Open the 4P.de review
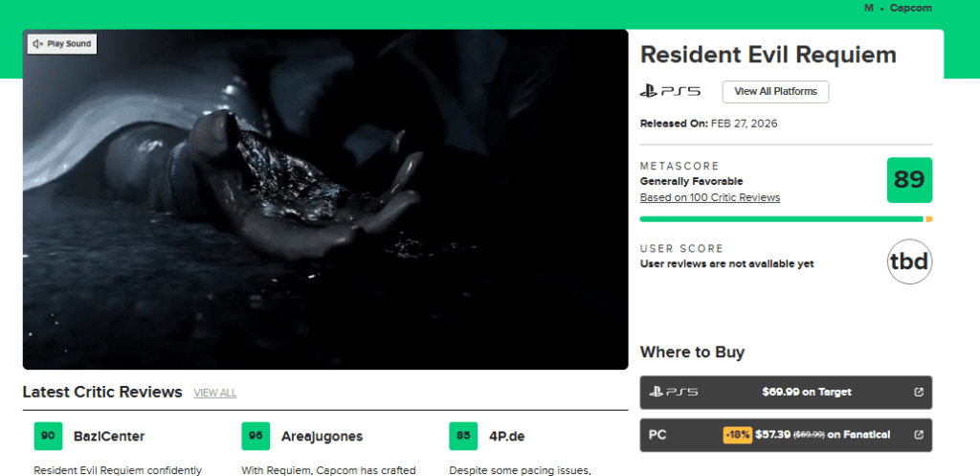The height and width of the screenshot is (476, 980). coord(507,436)
